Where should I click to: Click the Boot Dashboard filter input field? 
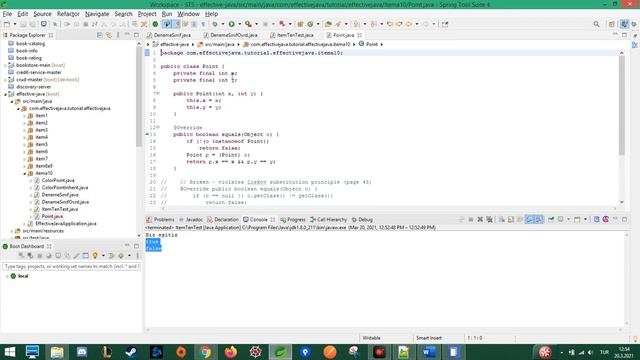pyautogui.click(x=71, y=267)
